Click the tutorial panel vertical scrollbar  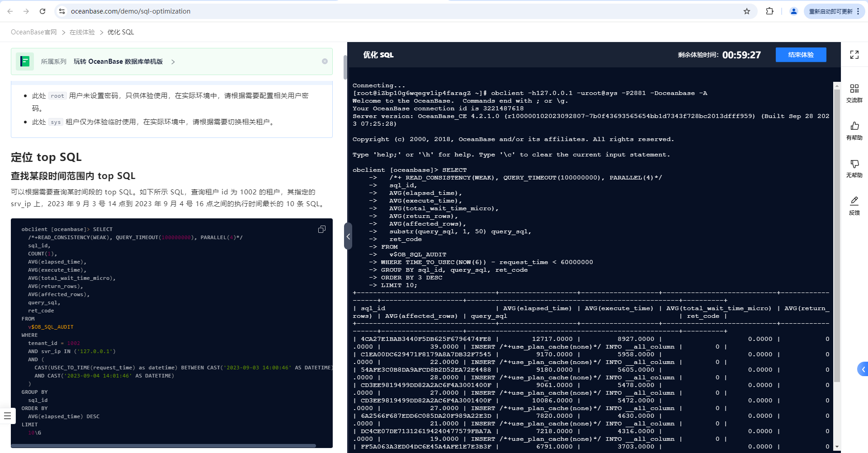click(x=345, y=67)
